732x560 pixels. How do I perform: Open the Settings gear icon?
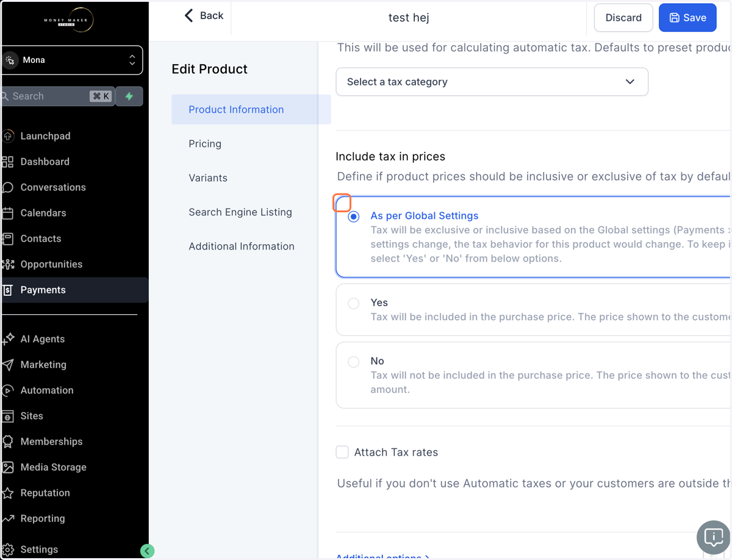[7, 550]
